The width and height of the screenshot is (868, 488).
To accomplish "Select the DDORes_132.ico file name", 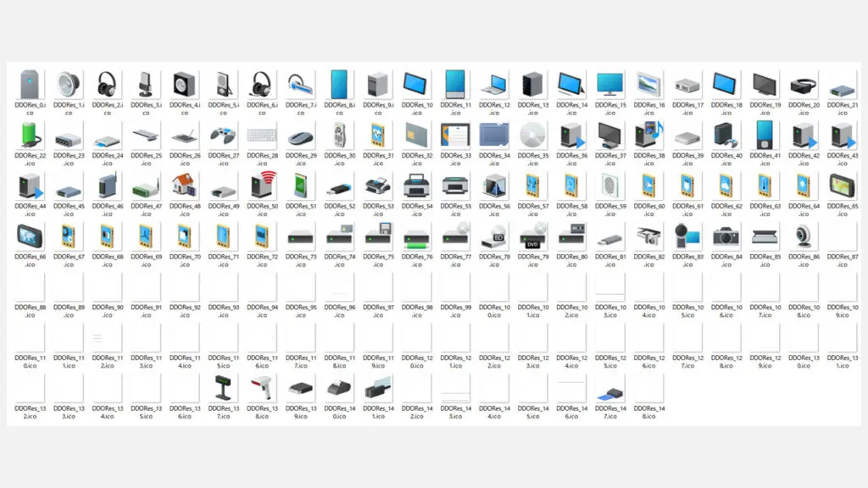I will click(30, 413).
